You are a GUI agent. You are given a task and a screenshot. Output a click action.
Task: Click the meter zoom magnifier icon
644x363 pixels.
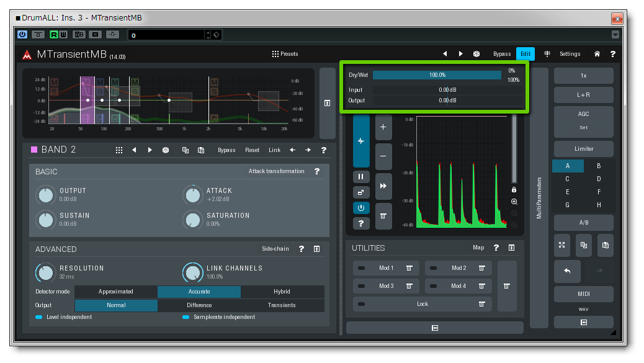tap(514, 202)
